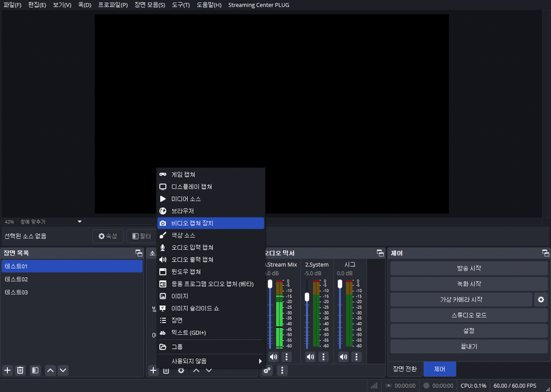The height and width of the screenshot is (392, 551).
Task: Adjust the 2.System volume slider
Action: click(x=307, y=297)
